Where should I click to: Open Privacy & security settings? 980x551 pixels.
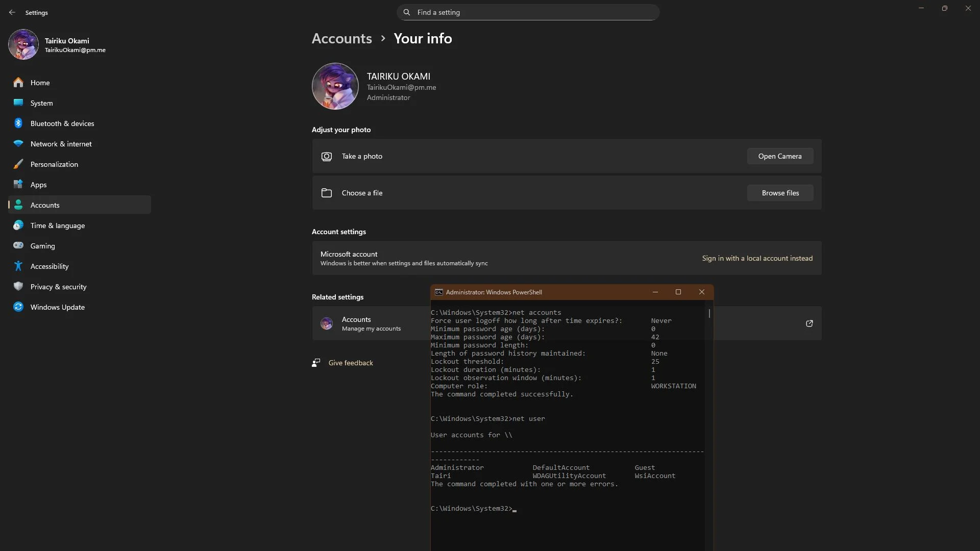(x=80, y=287)
